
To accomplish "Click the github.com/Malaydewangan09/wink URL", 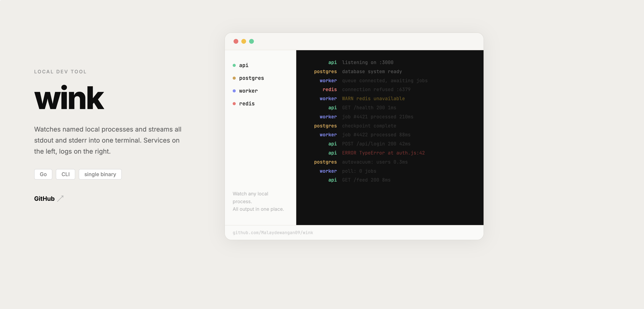I will pos(273,233).
